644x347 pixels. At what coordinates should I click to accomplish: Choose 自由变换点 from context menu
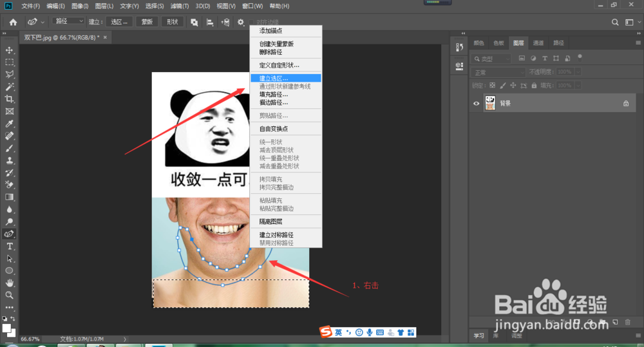coord(286,129)
